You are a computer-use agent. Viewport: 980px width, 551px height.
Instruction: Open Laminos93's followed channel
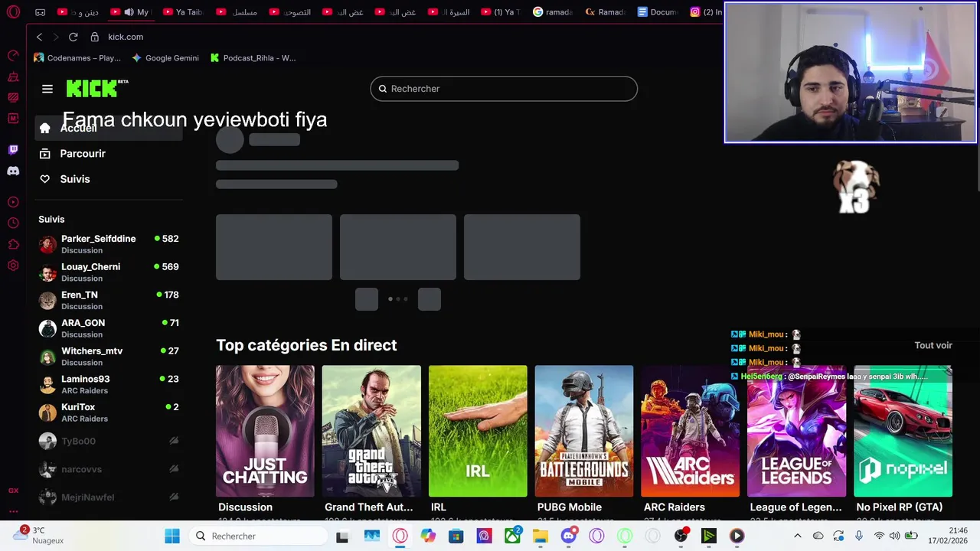point(109,384)
